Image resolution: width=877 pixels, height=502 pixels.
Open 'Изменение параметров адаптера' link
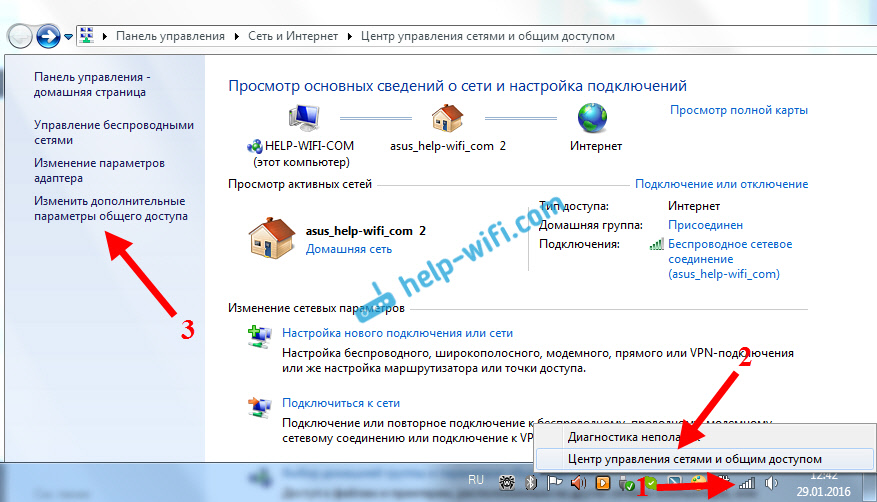[x=99, y=170]
